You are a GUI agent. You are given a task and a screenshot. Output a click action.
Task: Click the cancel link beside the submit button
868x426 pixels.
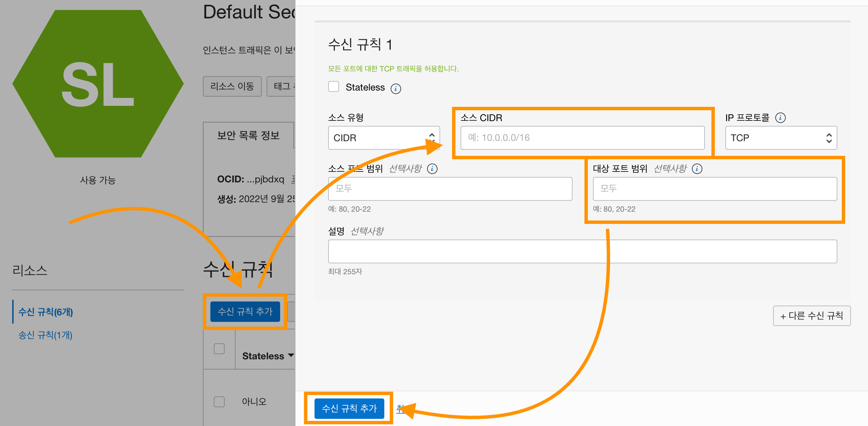tap(400, 408)
